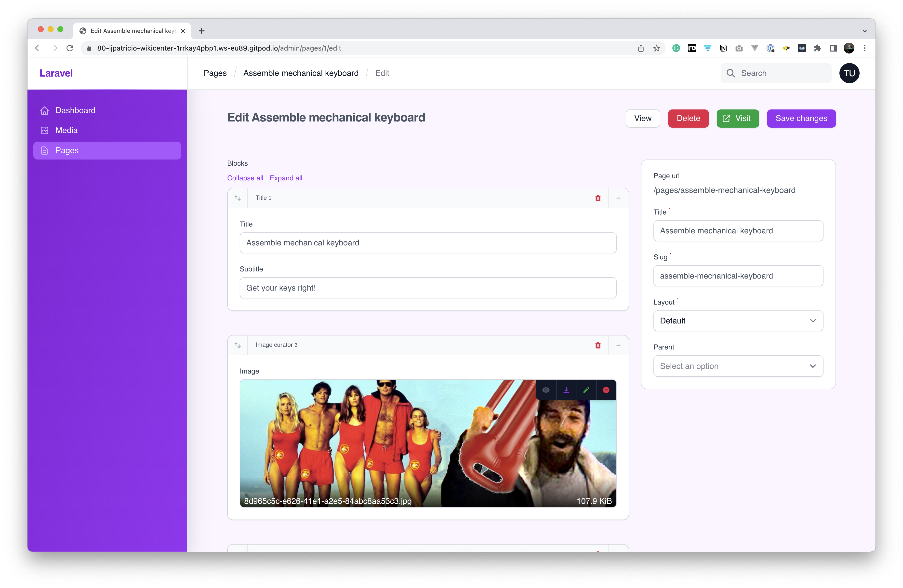
Task: Bookmark page with star icon
Action: (x=656, y=48)
